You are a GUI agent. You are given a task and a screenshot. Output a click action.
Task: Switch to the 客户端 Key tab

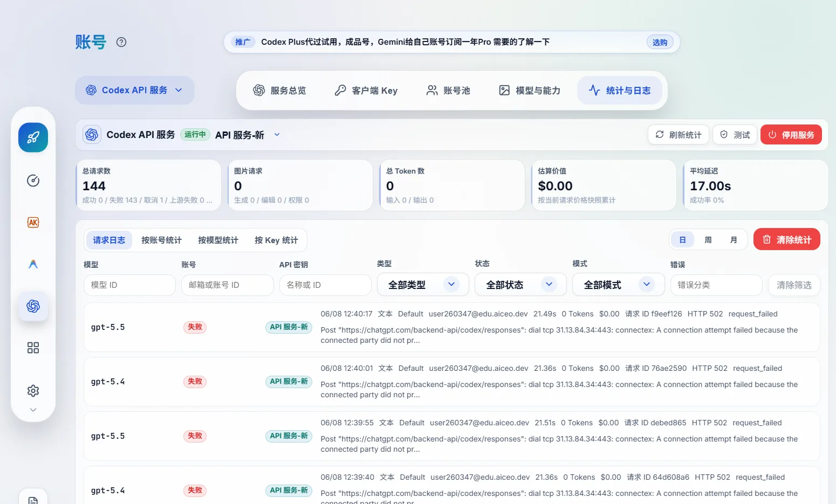click(x=366, y=91)
